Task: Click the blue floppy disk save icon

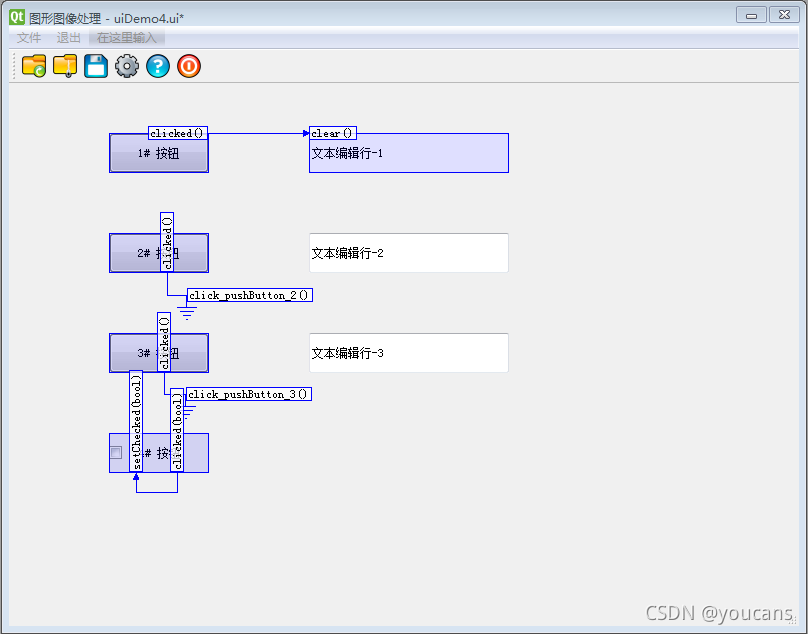Action: [96, 67]
